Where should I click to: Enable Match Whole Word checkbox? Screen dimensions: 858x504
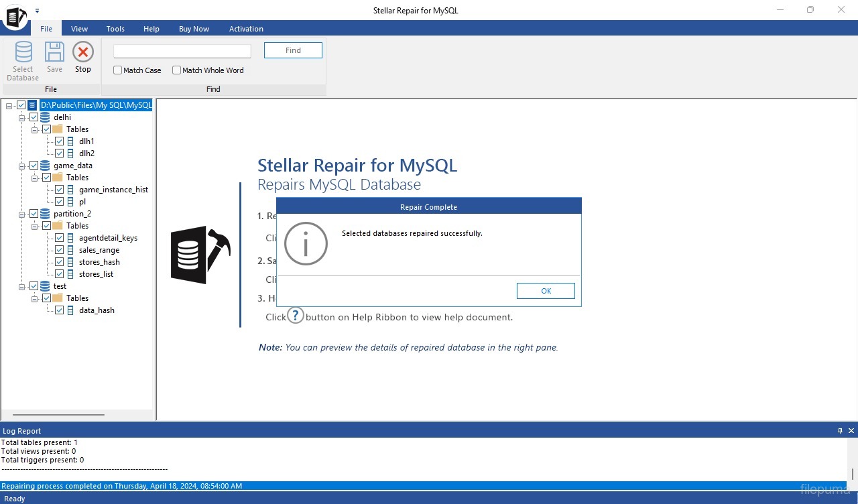pos(177,70)
